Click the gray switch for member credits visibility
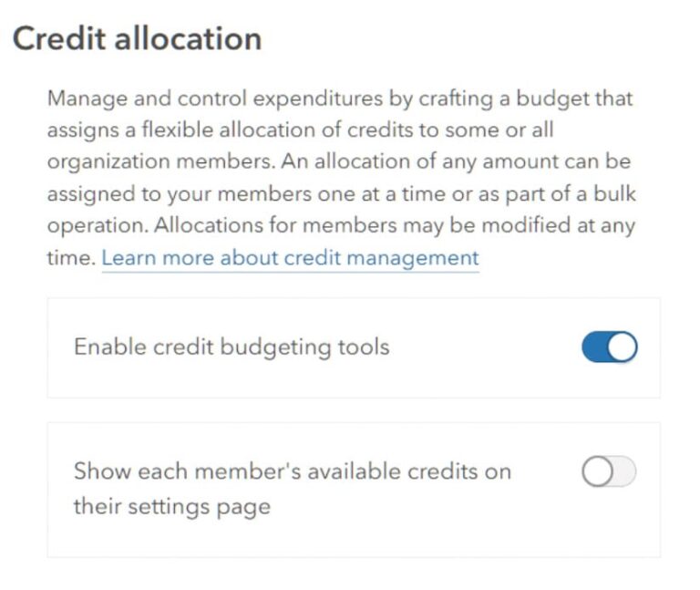700x590 pixels. coord(609,471)
